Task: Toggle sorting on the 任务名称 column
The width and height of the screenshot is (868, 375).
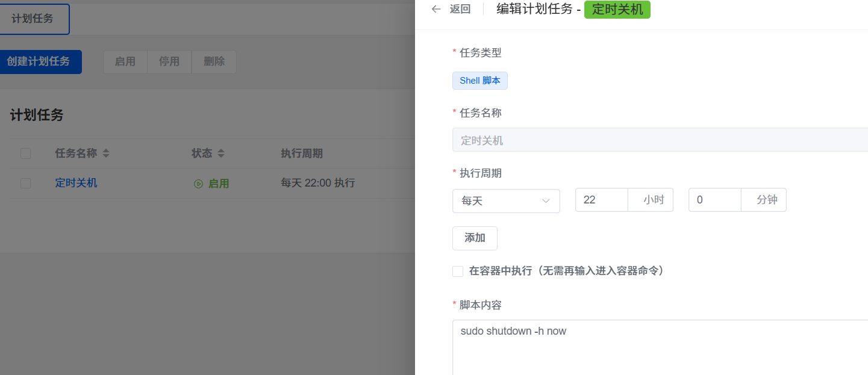Action: [107, 153]
